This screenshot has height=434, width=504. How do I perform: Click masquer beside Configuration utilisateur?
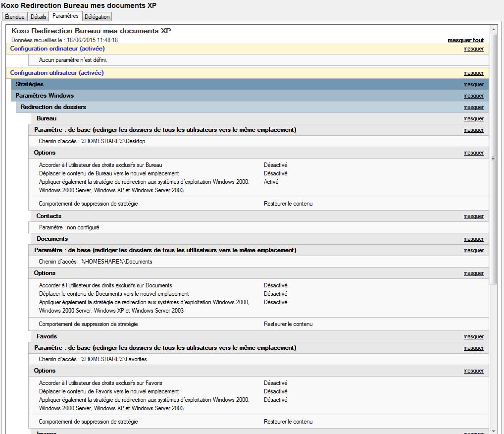click(x=473, y=73)
